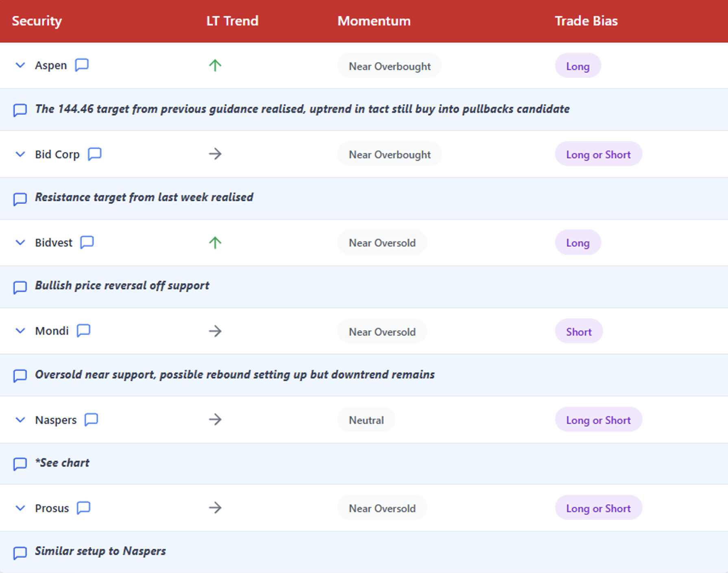Image resolution: width=728 pixels, height=573 pixels.
Task: Click the comment icon beside 'Bullish price reversal' note
Action: click(20, 287)
